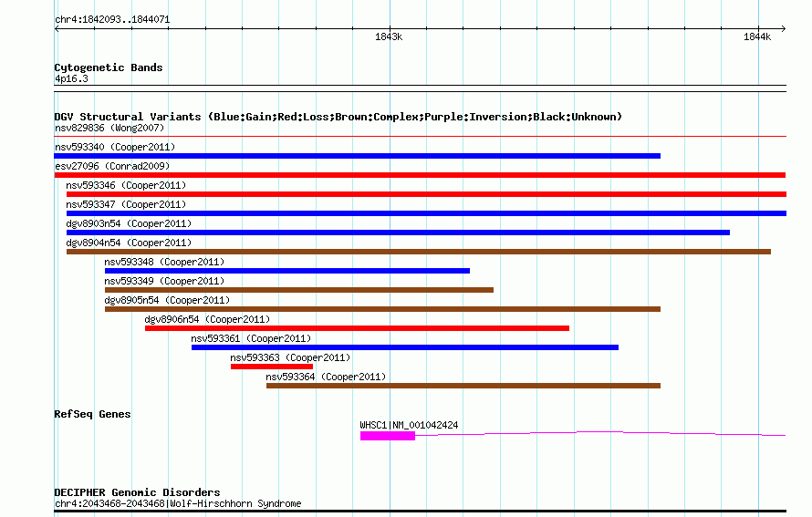The width and height of the screenshot is (812, 517).
Task: Select the nsv593349 brown complex bar
Action: point(299,290)
